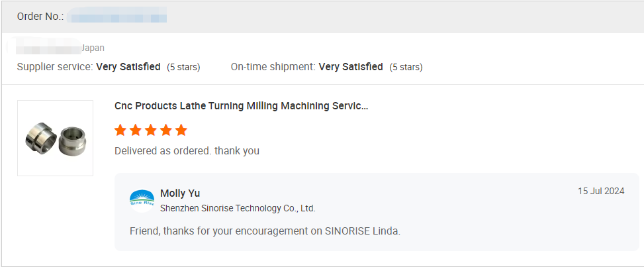Click Supplier service Very Satisfied rating
Image resolution: width=644 pixels, height=267 pixels.
pos(128,67)
